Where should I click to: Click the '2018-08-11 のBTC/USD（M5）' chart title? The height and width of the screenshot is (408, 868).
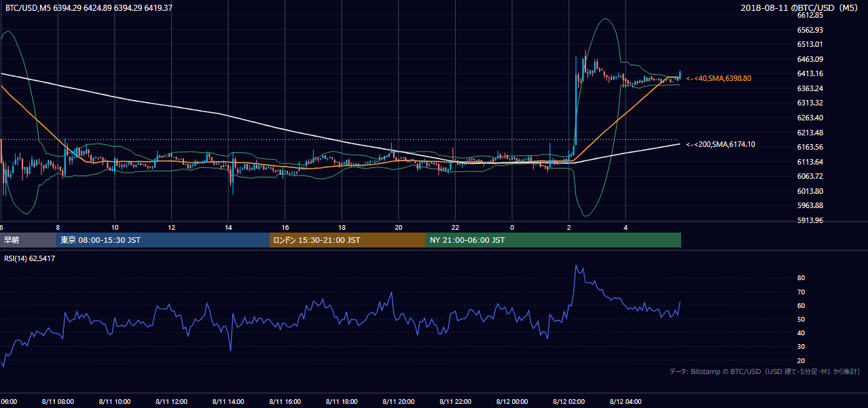[x=800, y=7]
